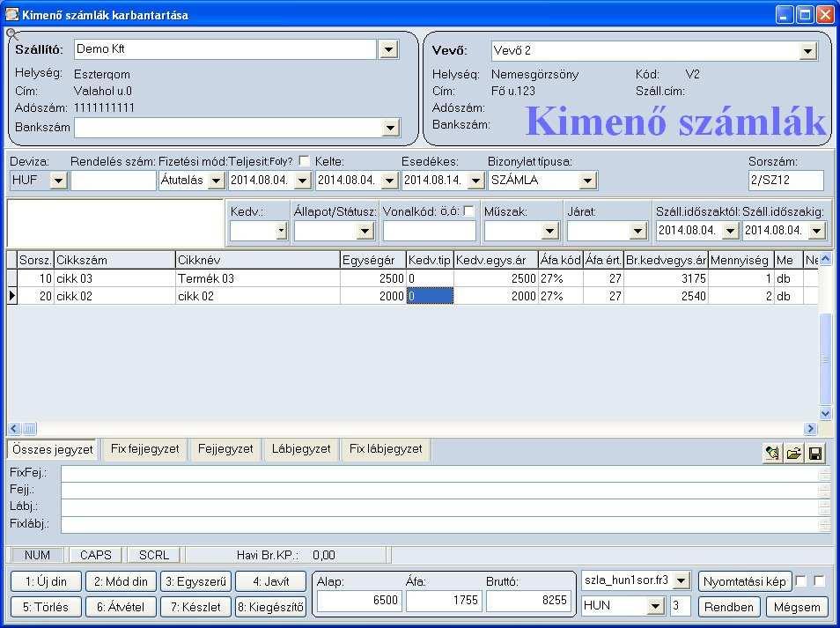Click the 4: Javít button

point(270,581)
